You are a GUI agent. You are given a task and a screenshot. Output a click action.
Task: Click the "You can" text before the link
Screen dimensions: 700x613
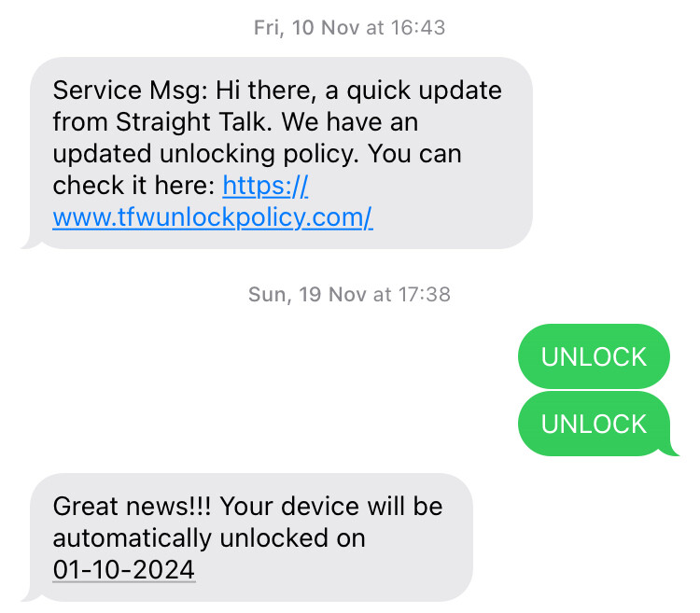click(x=414, y=154)
